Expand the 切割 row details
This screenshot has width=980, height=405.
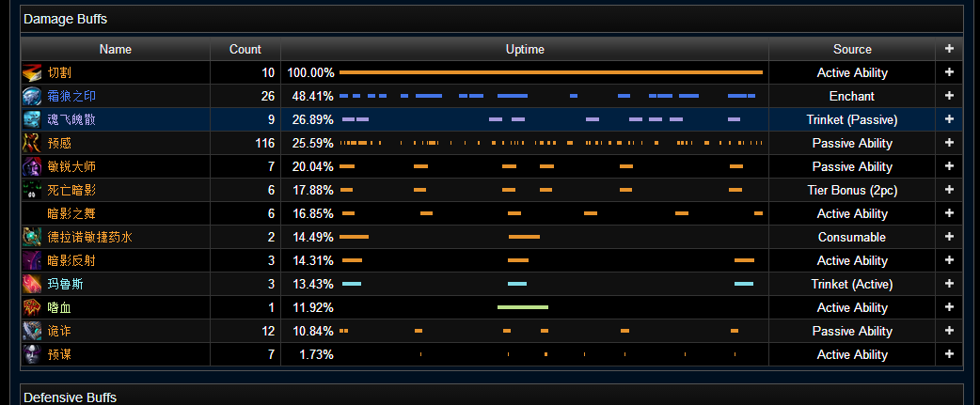[x=949, y=72]
